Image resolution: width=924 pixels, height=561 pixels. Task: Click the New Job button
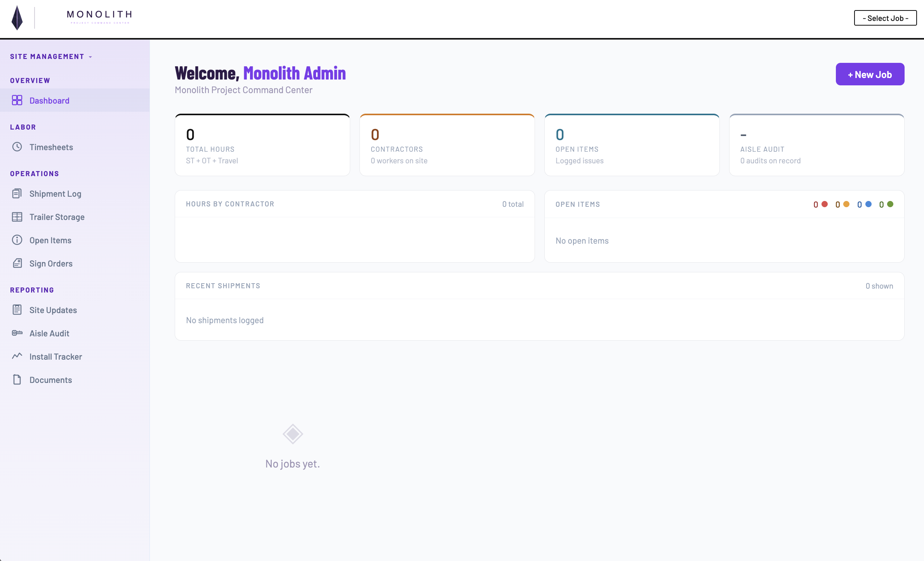pos(870,74)
